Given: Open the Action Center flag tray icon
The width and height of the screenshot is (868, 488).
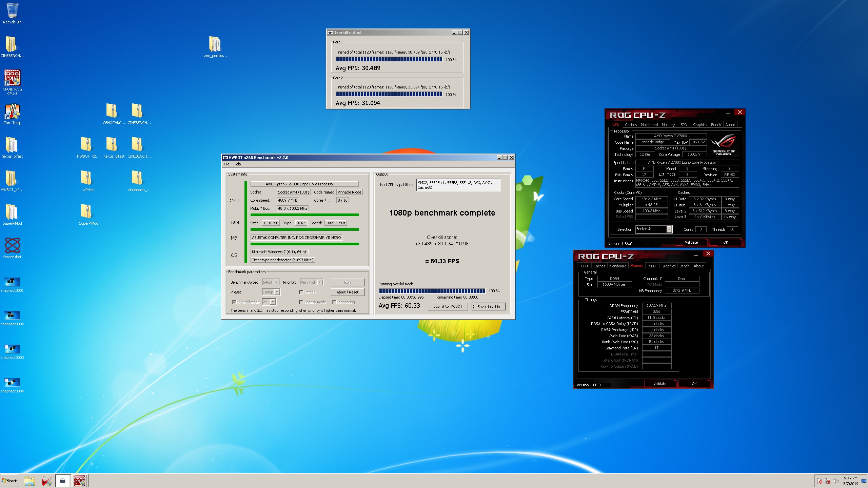Looking at the screenshot, I should tap(820, 481).
